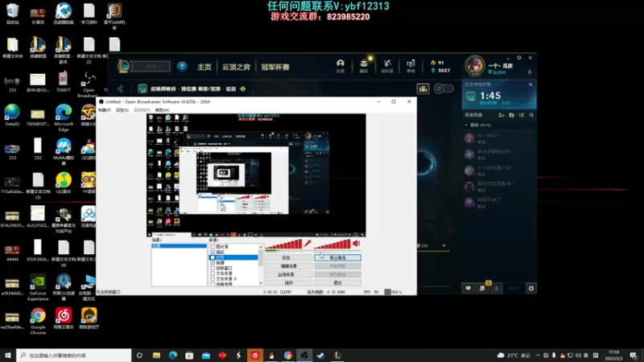Toggle the 文字来源 source checkbox
This screenshot has width=644, height=362.
[213, 274]
